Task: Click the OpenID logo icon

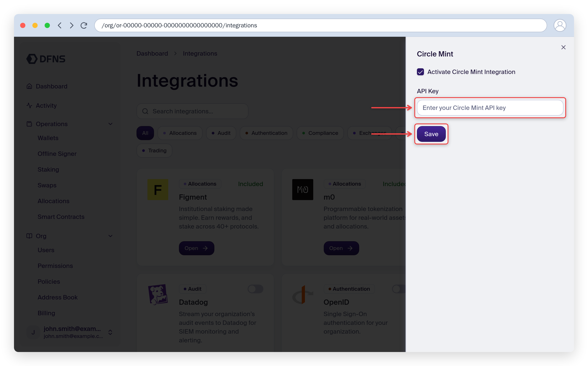Action: 302,294
